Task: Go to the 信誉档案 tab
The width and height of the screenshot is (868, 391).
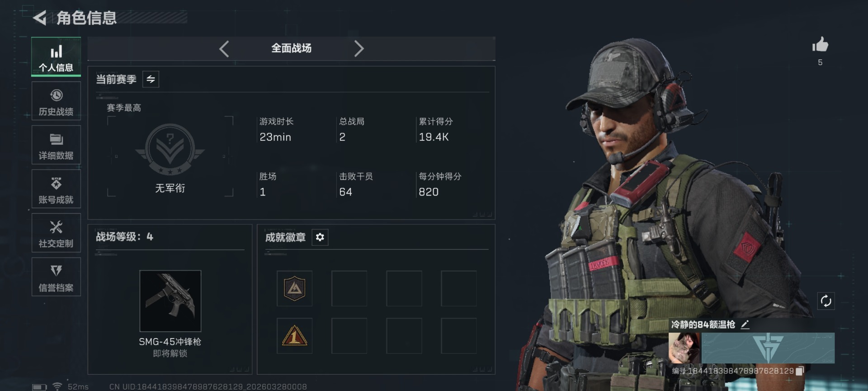Action: pos(56,277)
